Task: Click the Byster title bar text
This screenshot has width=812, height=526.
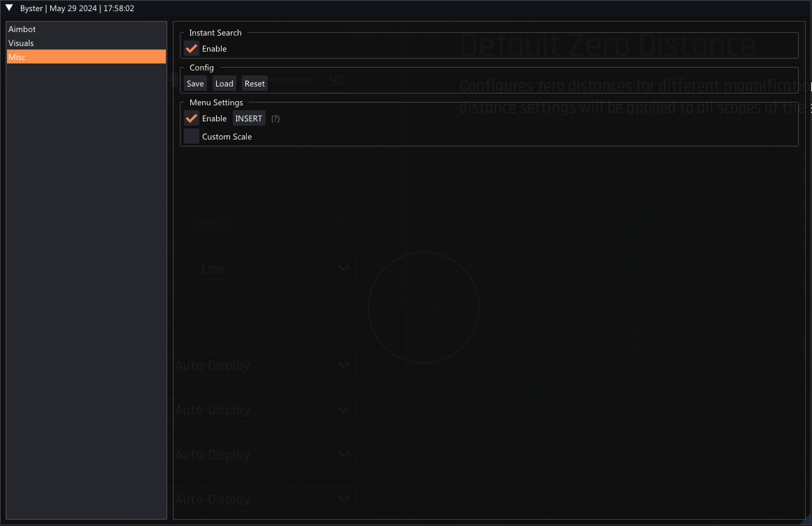Action: pyautogui.click(x=77, y=8)
